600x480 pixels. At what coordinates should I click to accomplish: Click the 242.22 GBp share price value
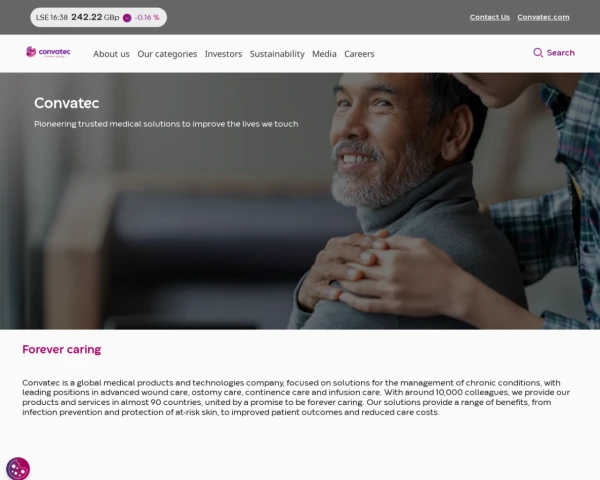point(95,17)
